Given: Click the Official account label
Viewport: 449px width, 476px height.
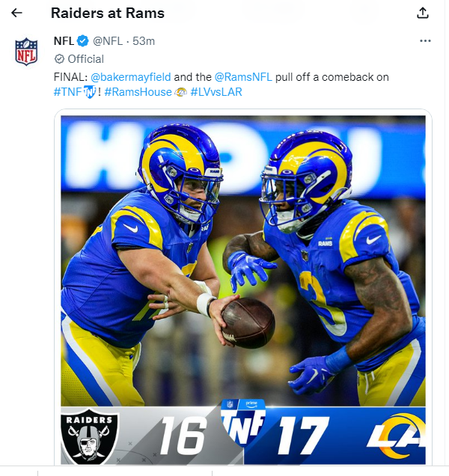Looking at the screenshot, I should (x=86, y=59).
